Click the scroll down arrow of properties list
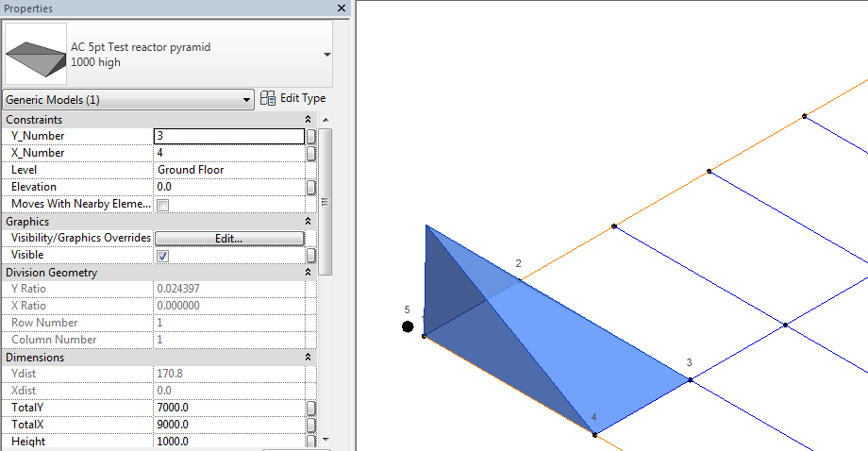 pos(325,440)
